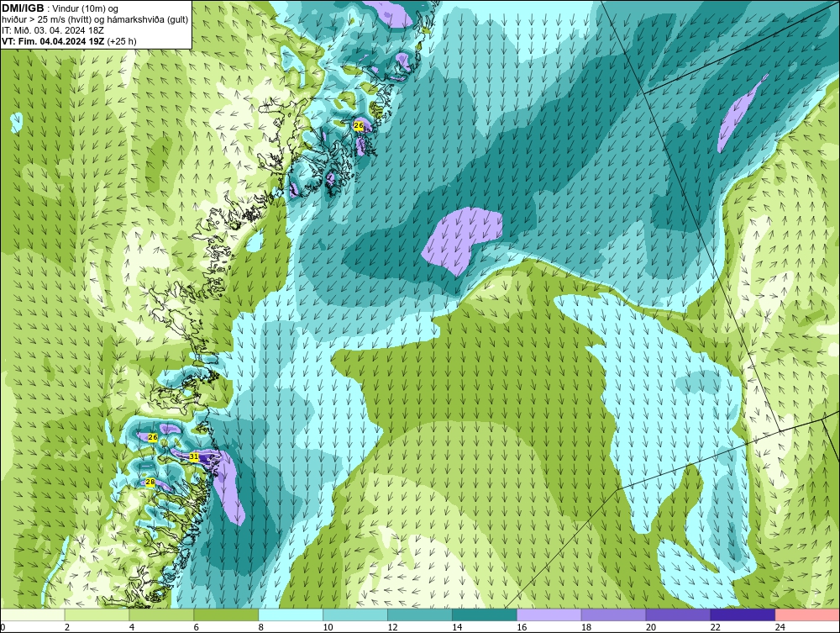Click the scale label "10"
This screenshot has width=840, height=633.
coord(328,627)
